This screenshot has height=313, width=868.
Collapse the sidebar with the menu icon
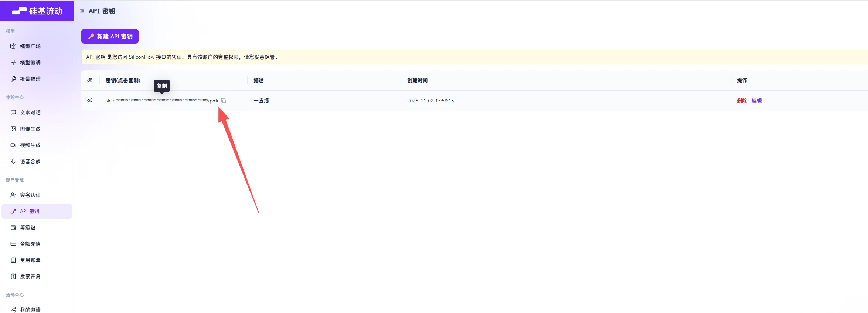tap(82, 11)
